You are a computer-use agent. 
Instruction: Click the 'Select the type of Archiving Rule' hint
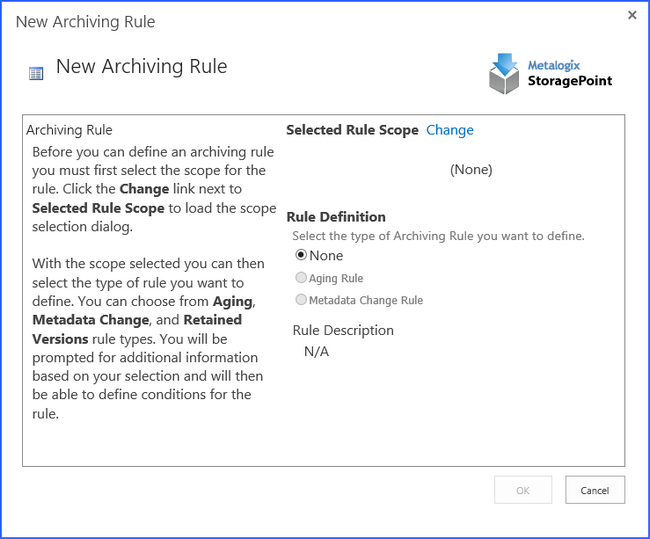tap(438, 236)
